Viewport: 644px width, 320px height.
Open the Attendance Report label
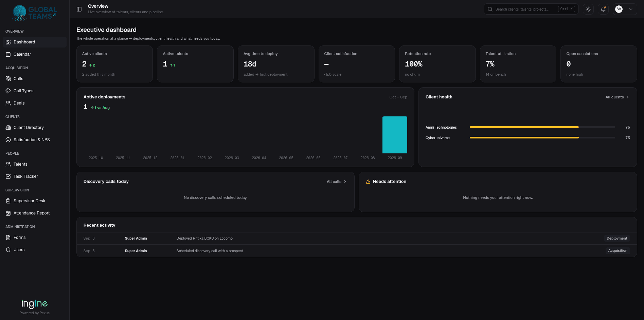pyautogui.click(x=32, y=213)
